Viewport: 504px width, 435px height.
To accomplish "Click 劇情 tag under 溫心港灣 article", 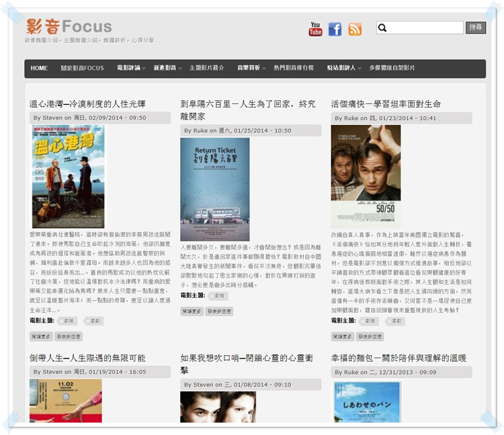I will (x=67, y=321).
